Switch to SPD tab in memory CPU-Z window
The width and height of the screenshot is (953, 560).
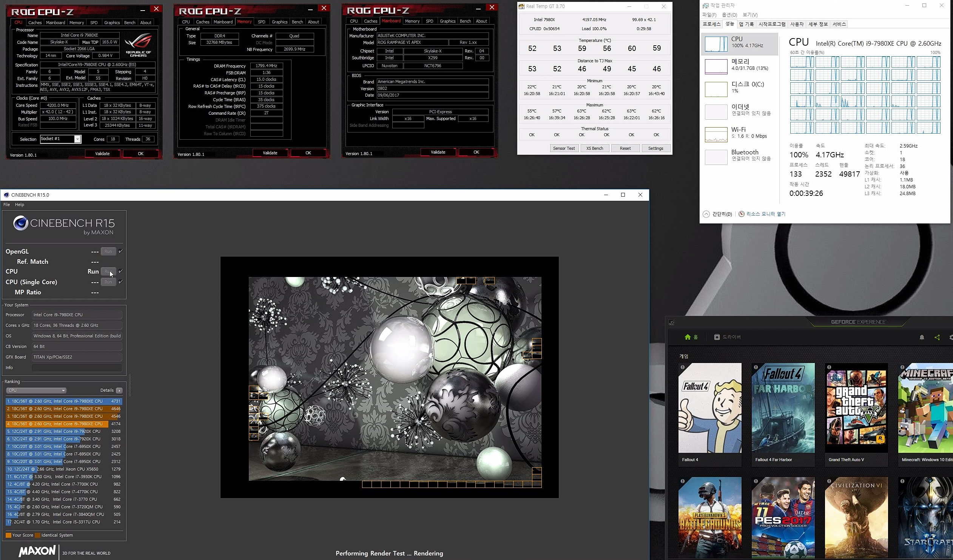261,22
